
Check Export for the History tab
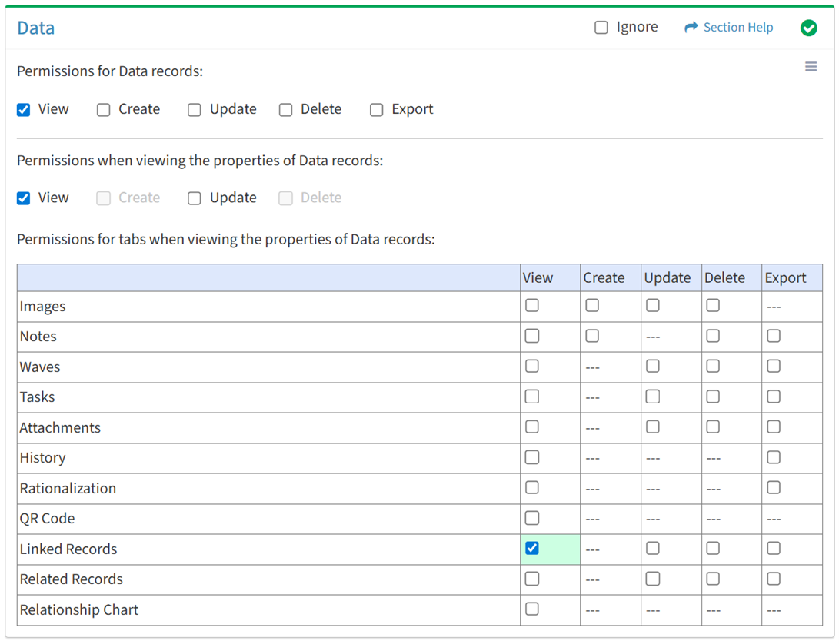coord(774,457)
